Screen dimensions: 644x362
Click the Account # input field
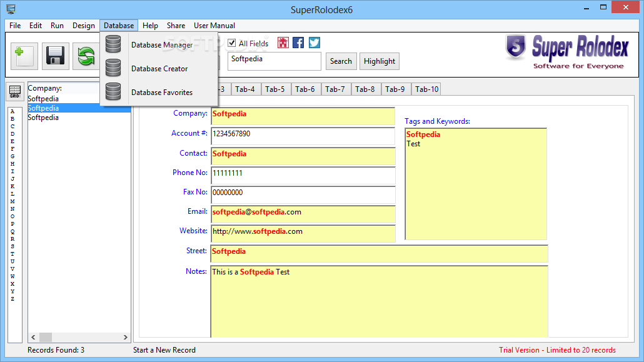(303, 136)
